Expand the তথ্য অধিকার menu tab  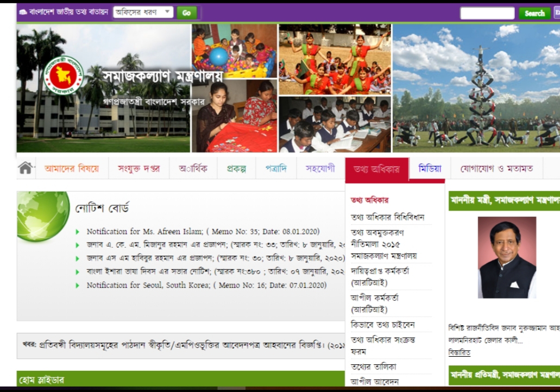[376, 169]
